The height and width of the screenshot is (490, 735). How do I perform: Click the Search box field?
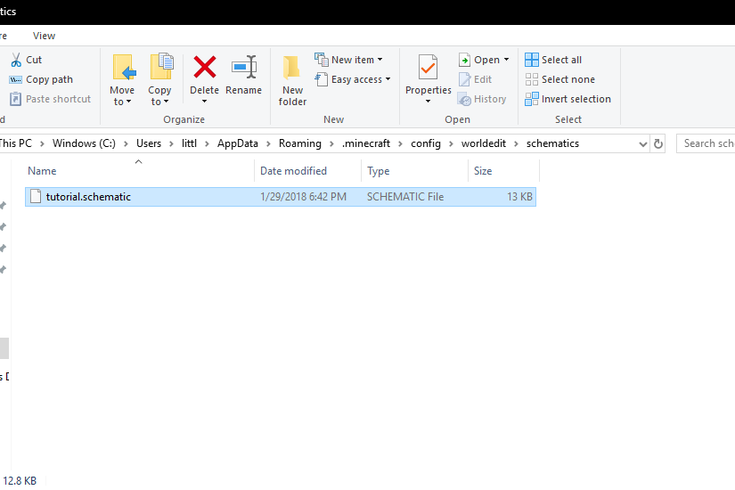pyautogui.click(x=708, y=144)
